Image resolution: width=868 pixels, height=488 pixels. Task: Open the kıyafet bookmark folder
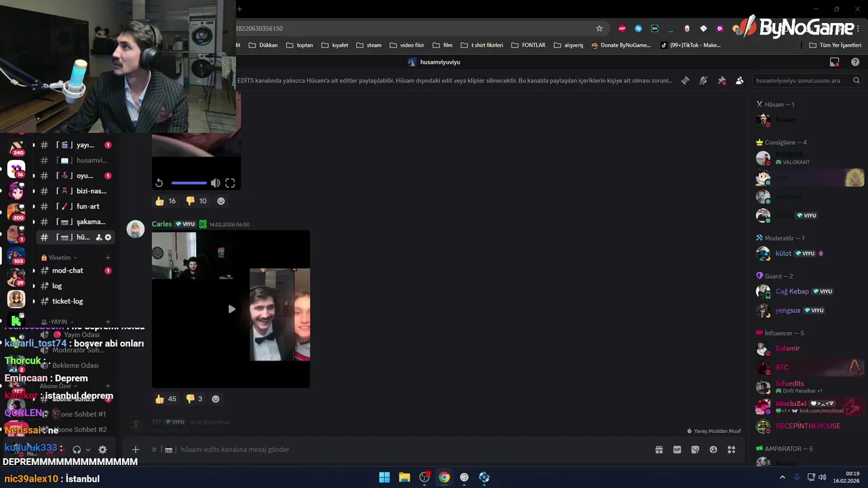[x=334, y=45]
